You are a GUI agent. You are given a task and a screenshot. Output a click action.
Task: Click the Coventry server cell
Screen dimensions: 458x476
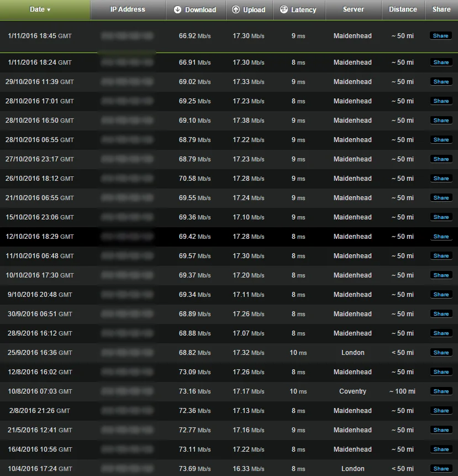[352, 391]
